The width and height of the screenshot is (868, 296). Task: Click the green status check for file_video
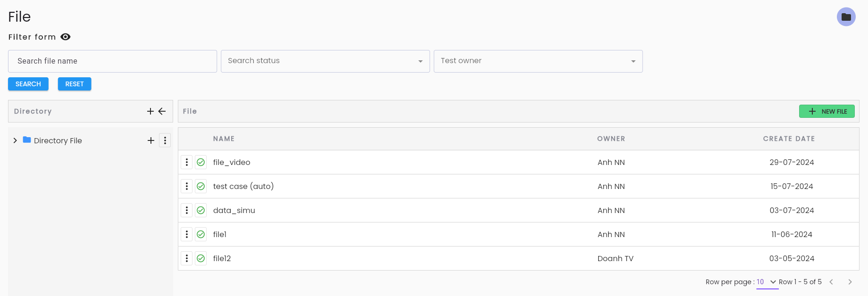point(201,162)
